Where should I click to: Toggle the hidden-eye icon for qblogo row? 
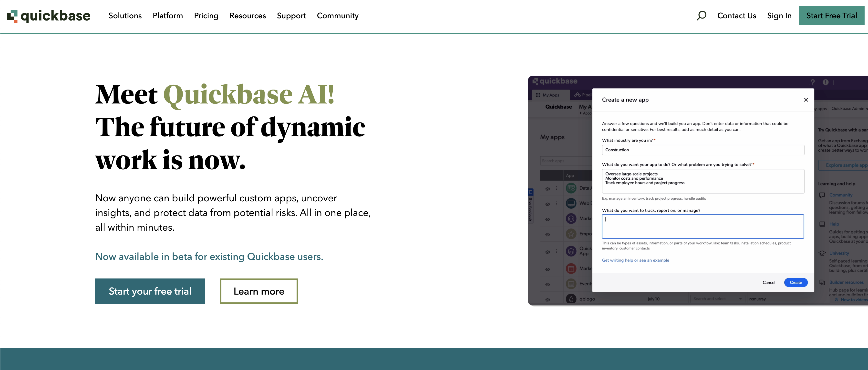(x=548, y=299)
